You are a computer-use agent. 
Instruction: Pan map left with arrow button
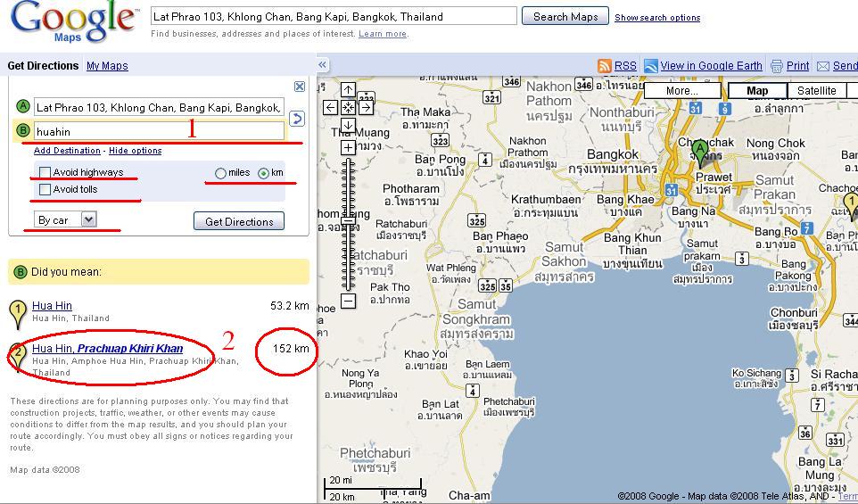click(x=331, y=107)
